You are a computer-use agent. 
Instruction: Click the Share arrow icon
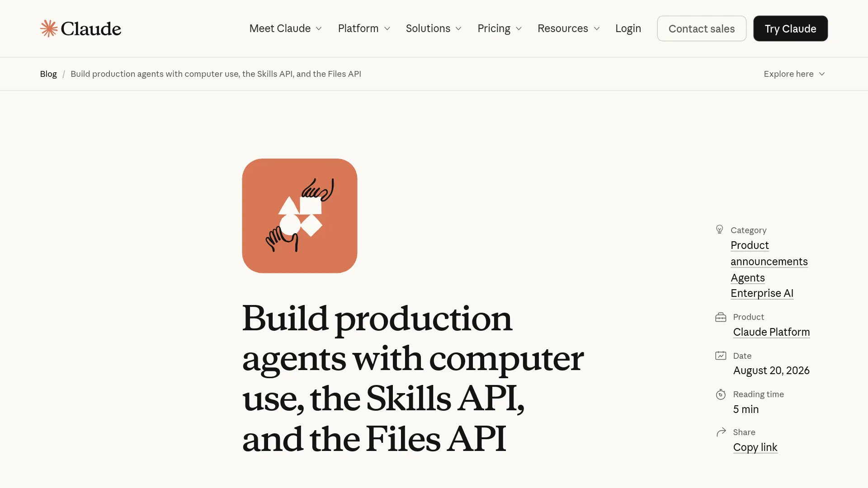pos(721,432)
